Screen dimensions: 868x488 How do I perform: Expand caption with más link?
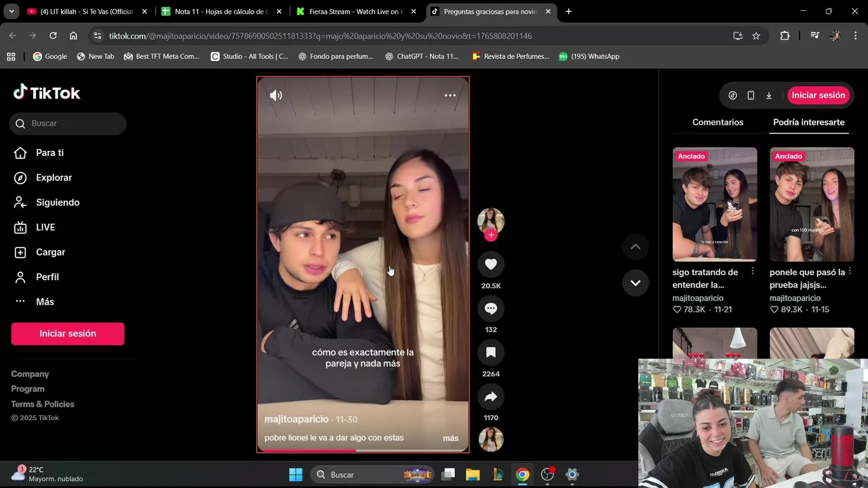click(x=451, y=439)
